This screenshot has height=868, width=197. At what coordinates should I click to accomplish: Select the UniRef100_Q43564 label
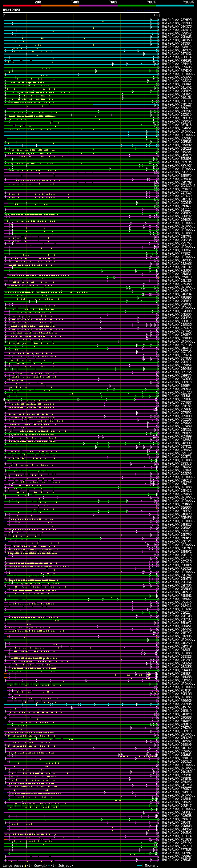(x=177, y=43)
